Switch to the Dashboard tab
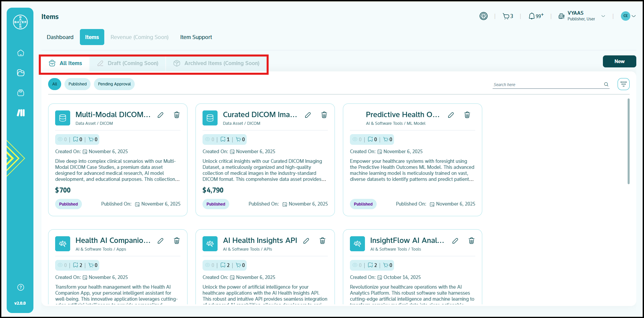 tap(60, 37)
